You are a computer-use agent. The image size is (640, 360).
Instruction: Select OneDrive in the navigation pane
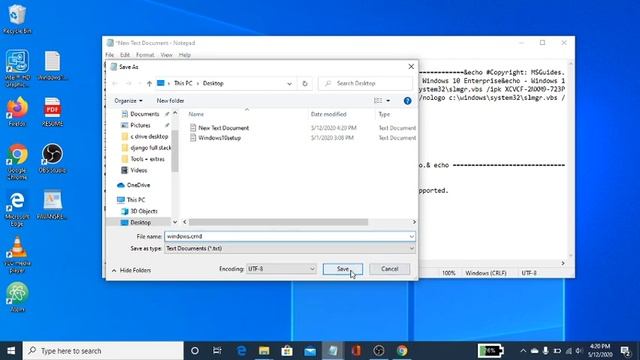[x=138, y=185]
